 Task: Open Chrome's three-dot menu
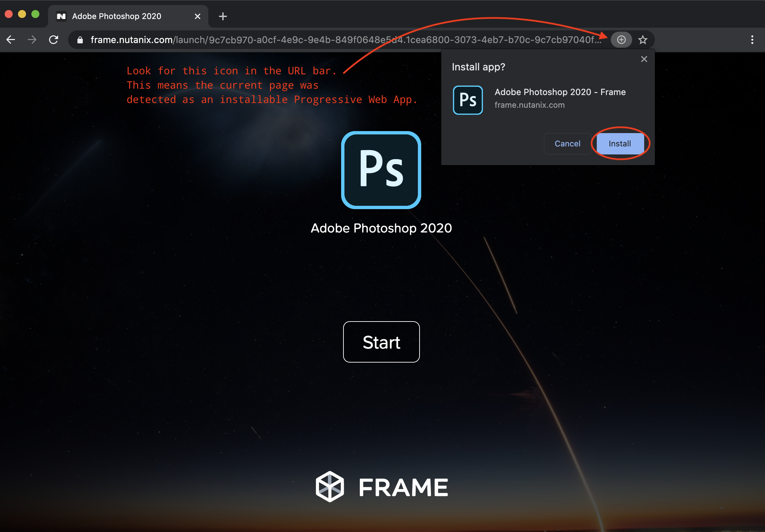coord(752,40)
